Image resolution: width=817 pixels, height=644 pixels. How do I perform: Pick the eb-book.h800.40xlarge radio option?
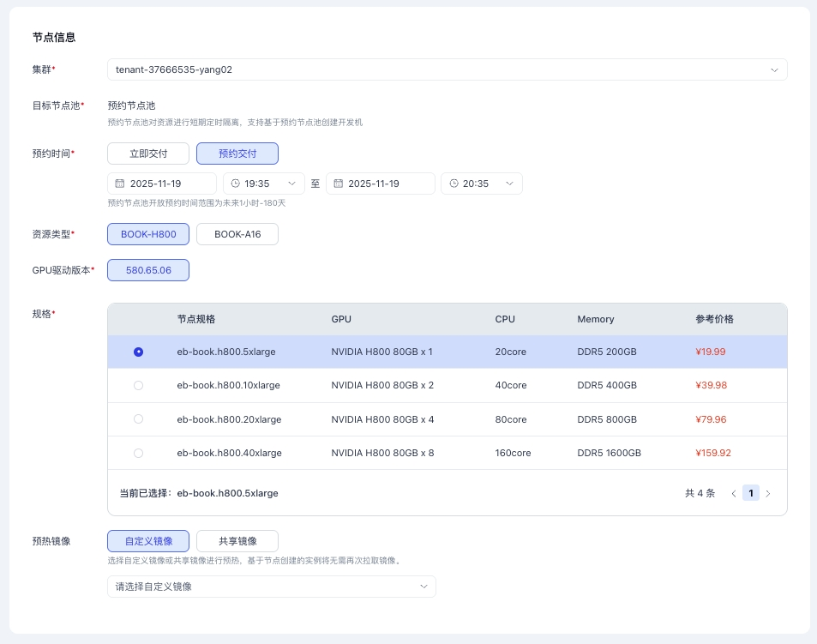(x=139, y=453)
